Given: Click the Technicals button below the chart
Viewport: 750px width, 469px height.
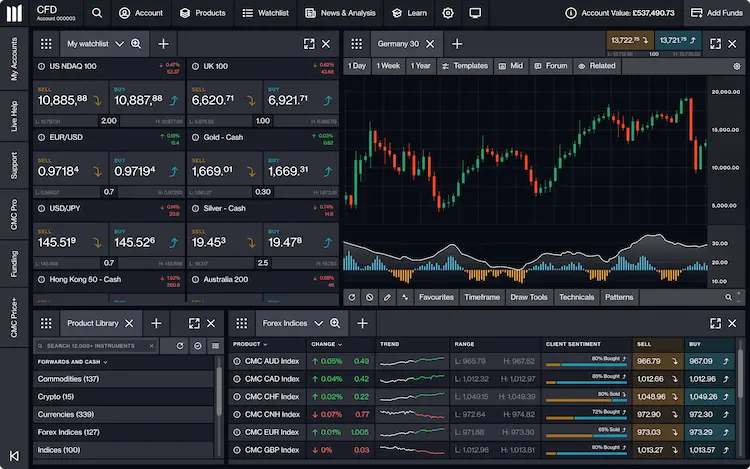Looking at the screenshot, I should click(576, 297).
